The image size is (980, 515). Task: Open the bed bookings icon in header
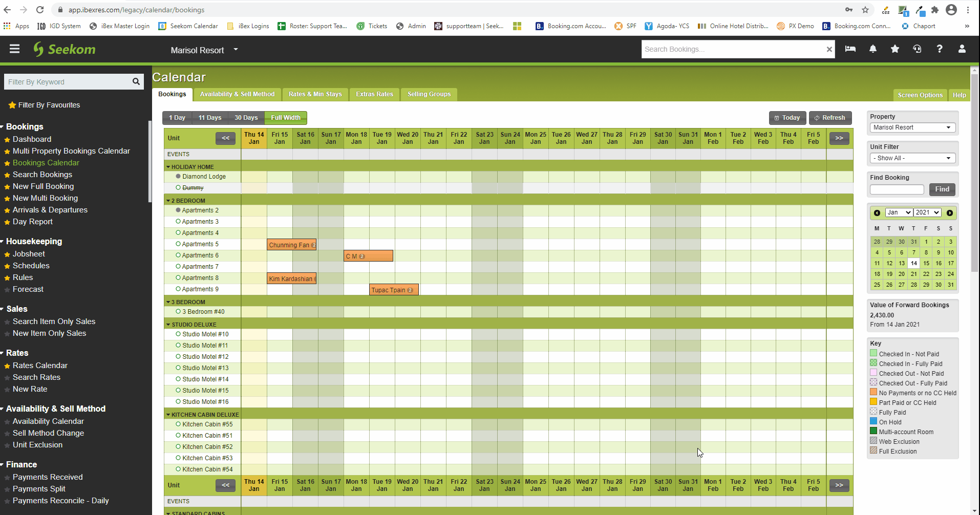850,49
